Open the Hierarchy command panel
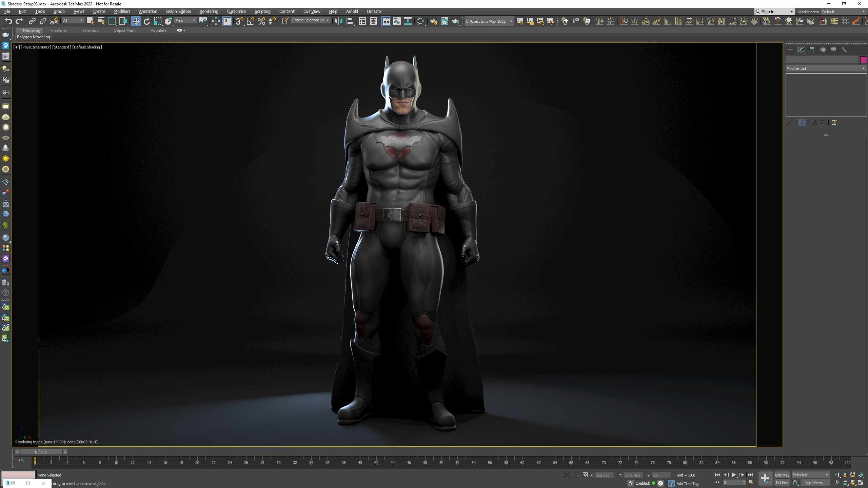 [812, 50]
